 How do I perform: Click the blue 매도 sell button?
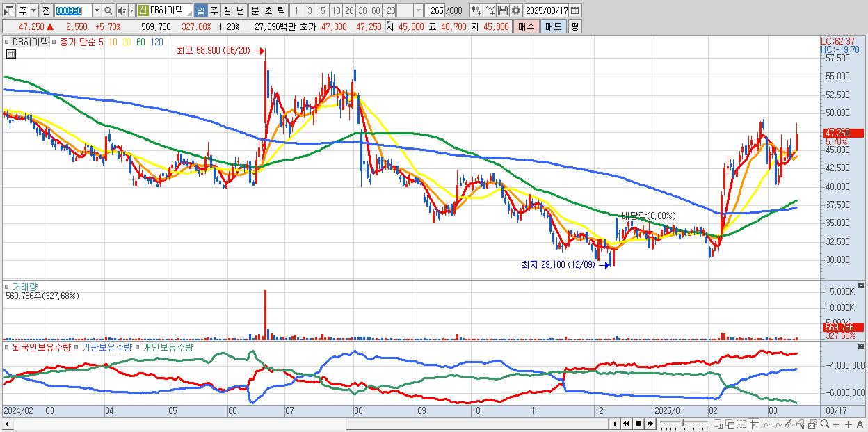click(x=554, y=26)
